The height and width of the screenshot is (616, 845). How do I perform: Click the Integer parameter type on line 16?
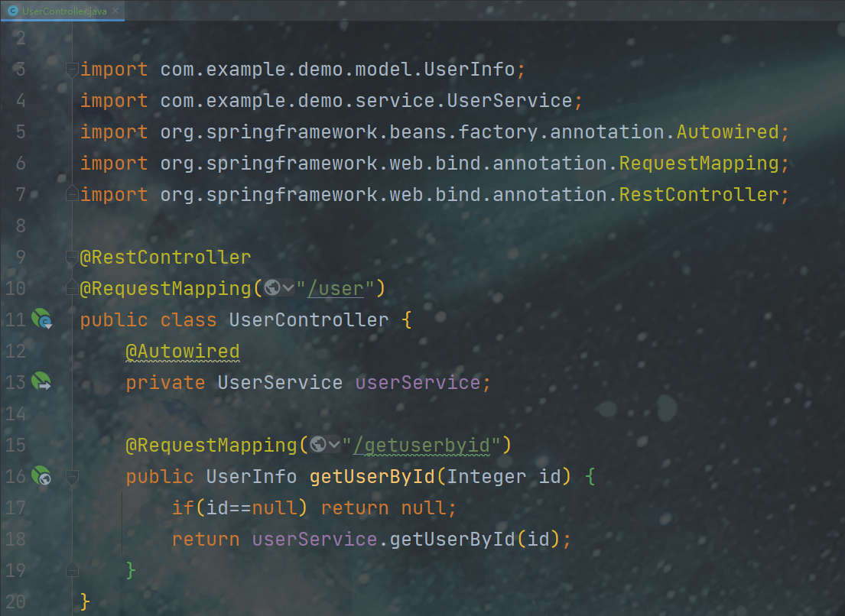486,477
